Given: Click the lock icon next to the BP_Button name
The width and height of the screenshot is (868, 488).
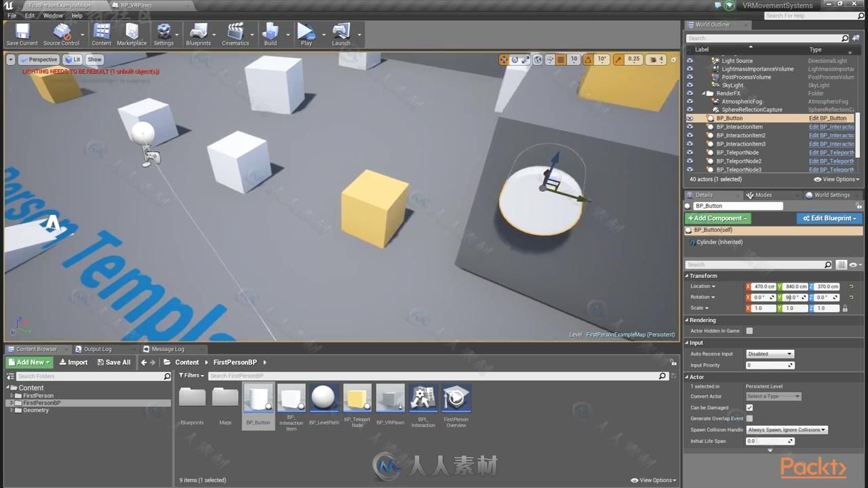Looking at the screenshot, I should coord(859,206).
